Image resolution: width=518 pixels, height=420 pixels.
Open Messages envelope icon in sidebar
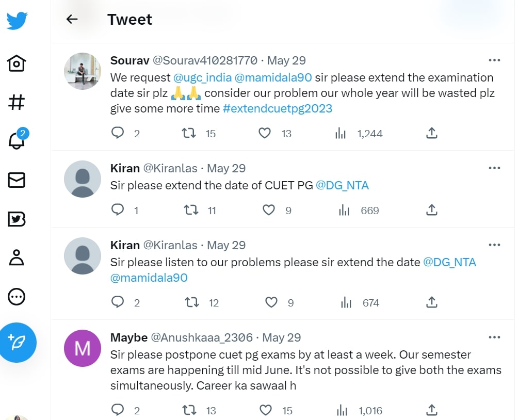[17, 180]
